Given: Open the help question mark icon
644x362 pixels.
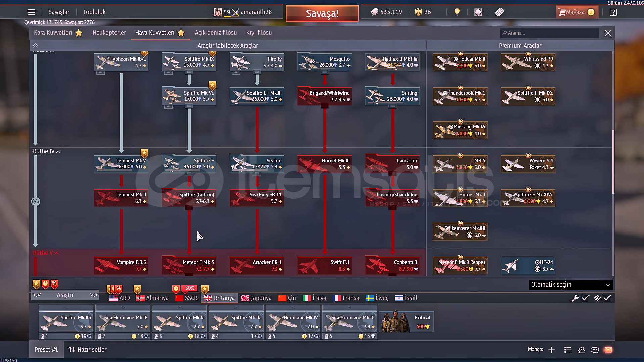Looking at the screenshot, I should coord(613,12).
